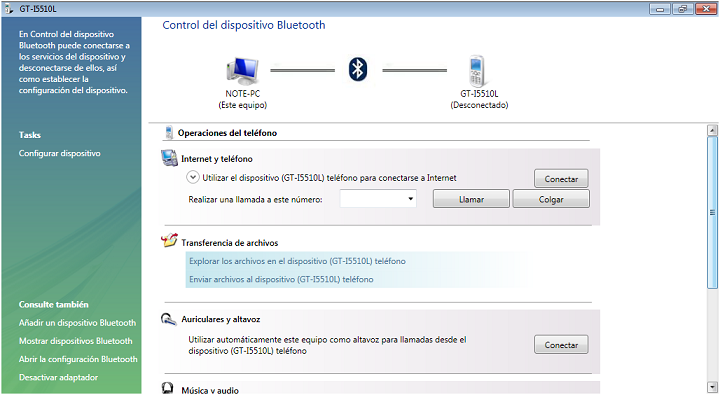Click the Transferencia de archivos folder icon
Image resolution: width=720 pixels, height=395 pixels.
click(169, 240)
